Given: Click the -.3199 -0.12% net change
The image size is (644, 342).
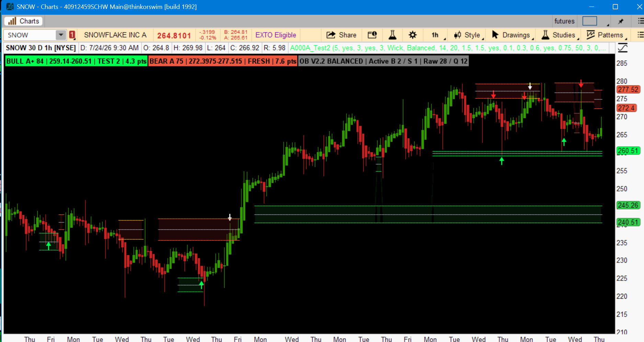Looking at the screenshot, I should (208, 35).
